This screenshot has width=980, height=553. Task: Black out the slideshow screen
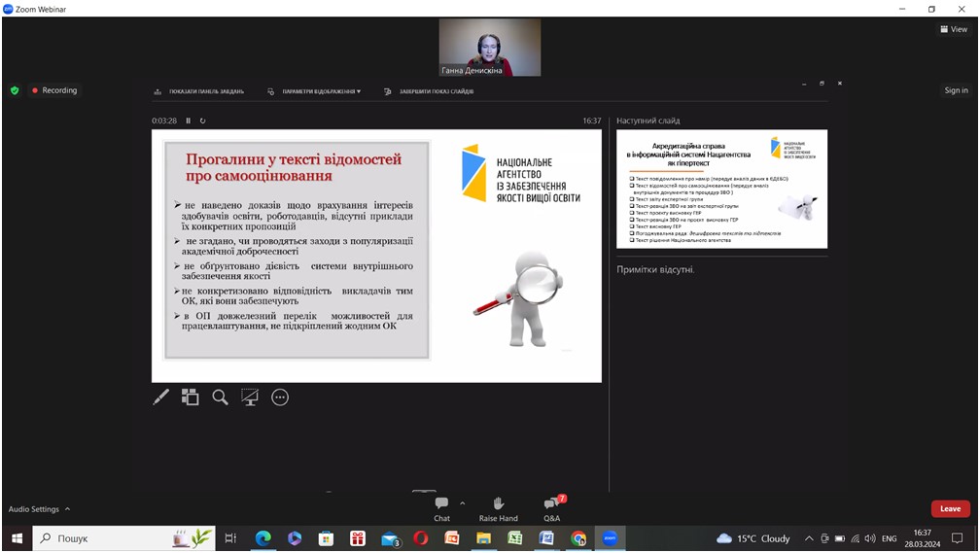point(250,397)
